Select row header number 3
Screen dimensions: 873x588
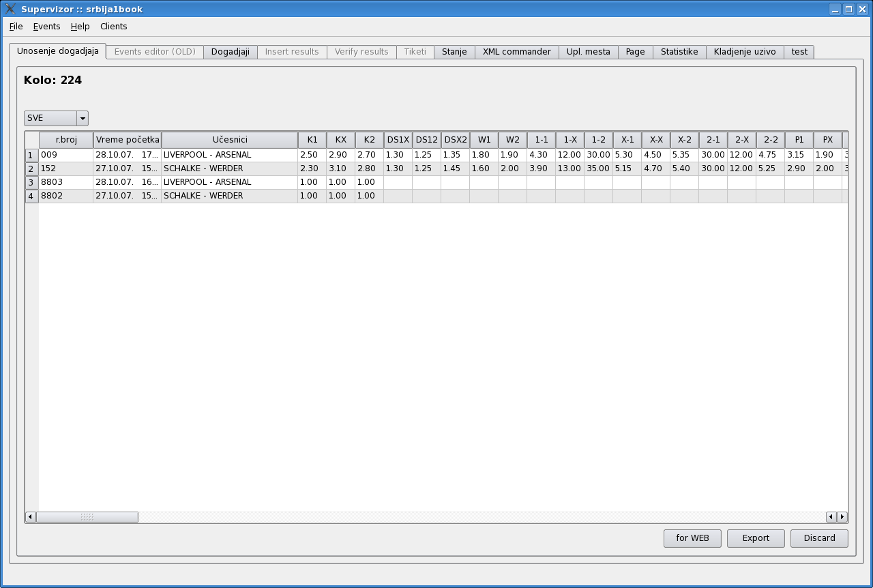31,183
